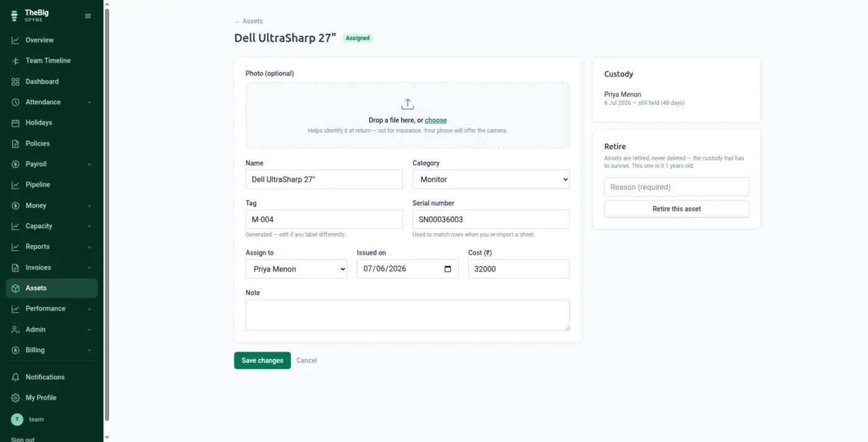Click the Money dollar icon
The height and width of the screenshot is (442, 868).
(15, 206)
